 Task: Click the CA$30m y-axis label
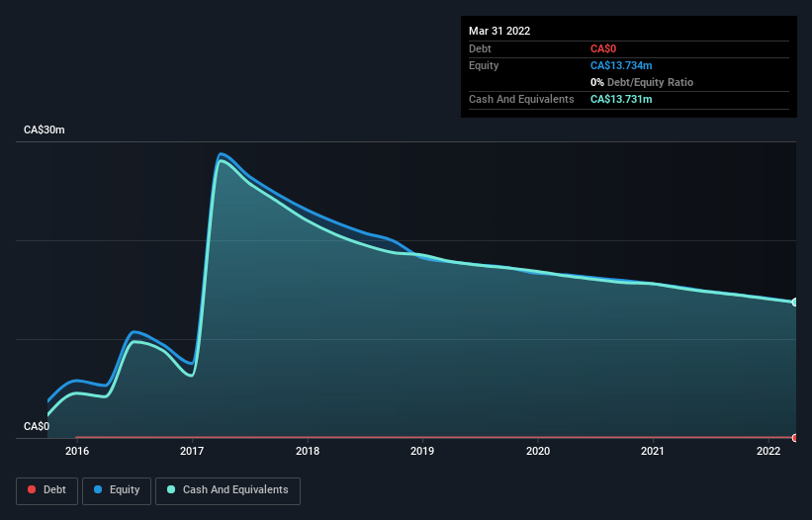(x=45, y=130)
